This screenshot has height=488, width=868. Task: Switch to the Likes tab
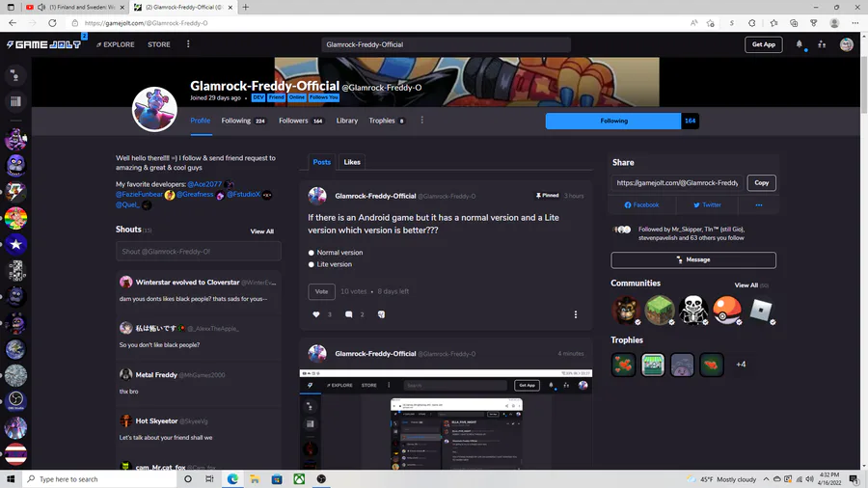click(352, 162)
